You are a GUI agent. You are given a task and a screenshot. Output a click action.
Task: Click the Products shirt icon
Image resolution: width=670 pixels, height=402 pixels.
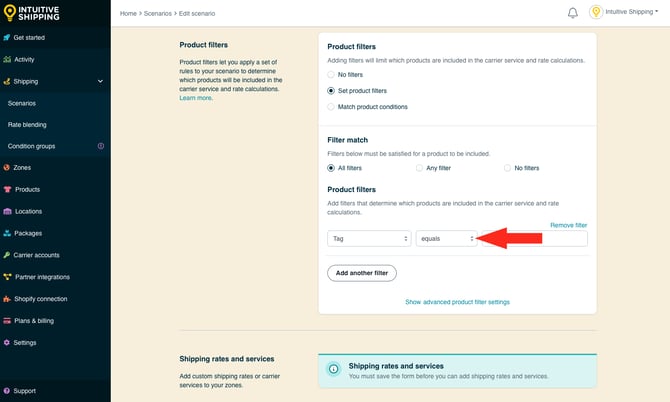8,189
